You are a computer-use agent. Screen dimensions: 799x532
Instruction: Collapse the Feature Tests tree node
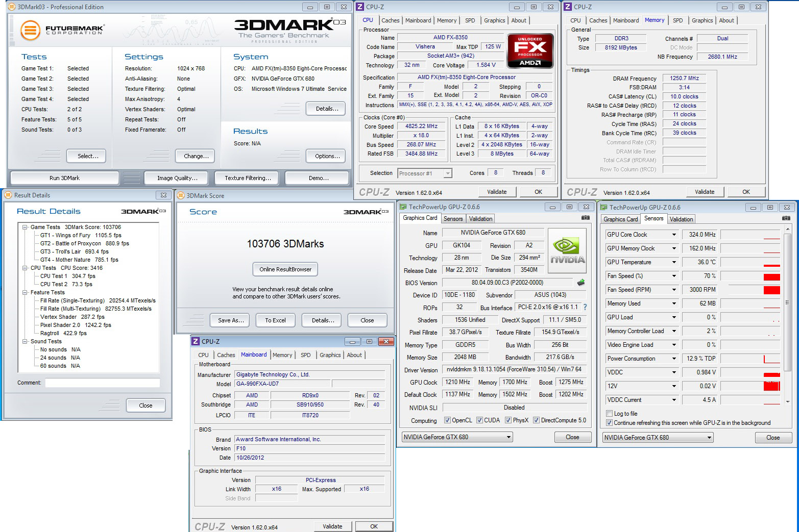coord(25,292)
